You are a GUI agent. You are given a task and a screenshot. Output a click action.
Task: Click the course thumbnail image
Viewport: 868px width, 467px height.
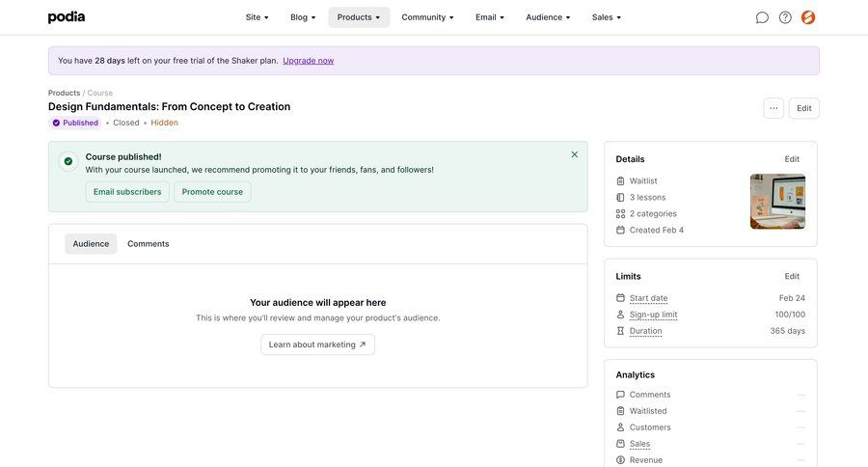777,202
